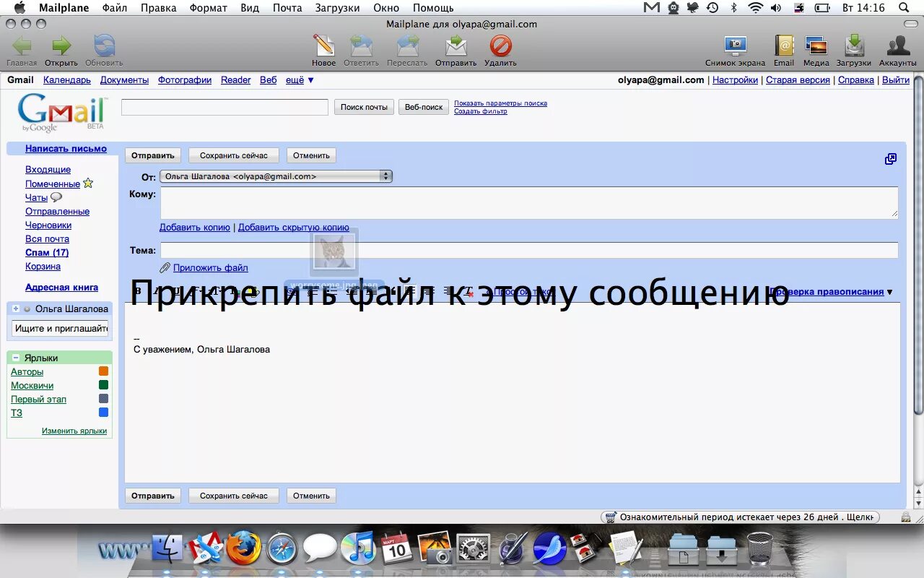Open the От sender address dropdown
This screenshot has height=578, width=924.
(276, 176)
